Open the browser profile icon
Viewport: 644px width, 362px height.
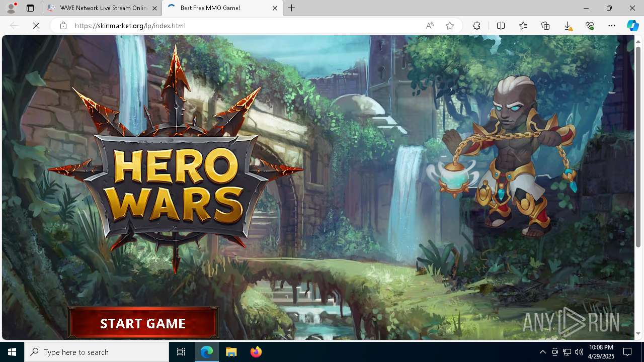pyautogui.click(x=11, y=8)
